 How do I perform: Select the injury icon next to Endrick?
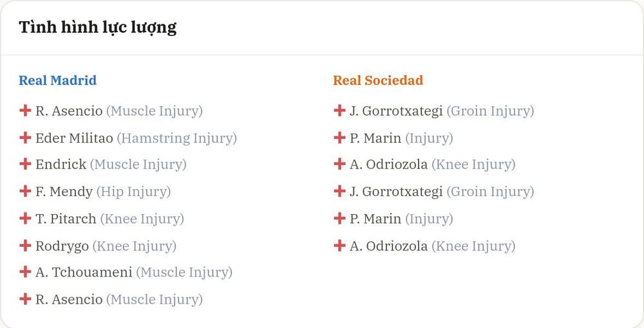[x=25, y=164]
